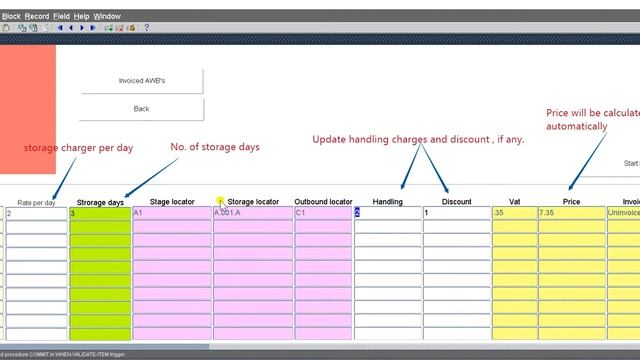Click the Invoiced AWB's button

(142, 81)
